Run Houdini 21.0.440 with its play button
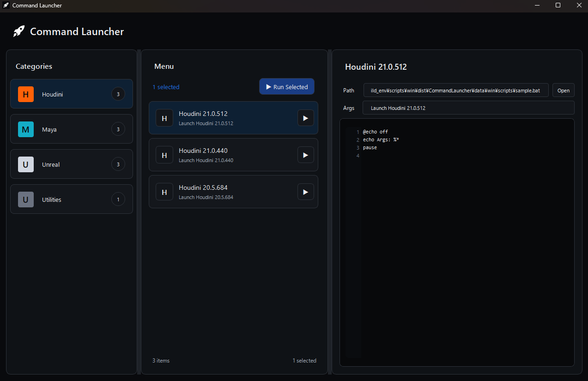This screenshot has height=381, width=588. [305, 155]
